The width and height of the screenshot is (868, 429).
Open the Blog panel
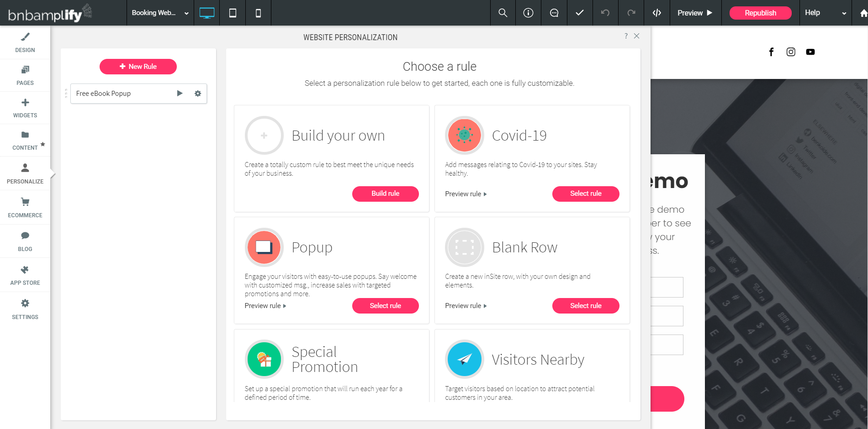[25, 241]
